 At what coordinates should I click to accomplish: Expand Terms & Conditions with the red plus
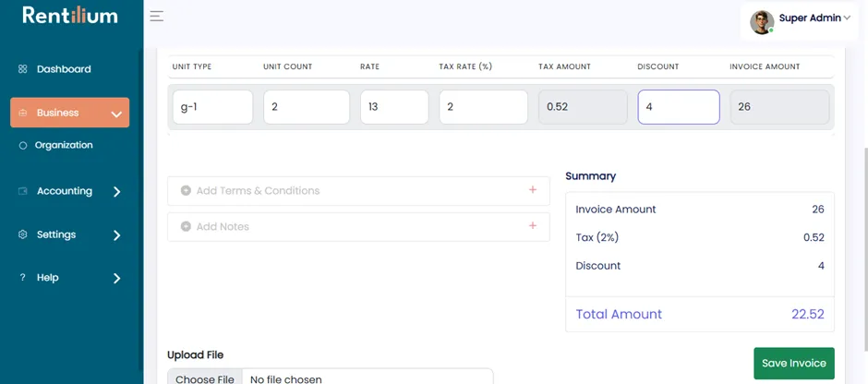(533, 190)
